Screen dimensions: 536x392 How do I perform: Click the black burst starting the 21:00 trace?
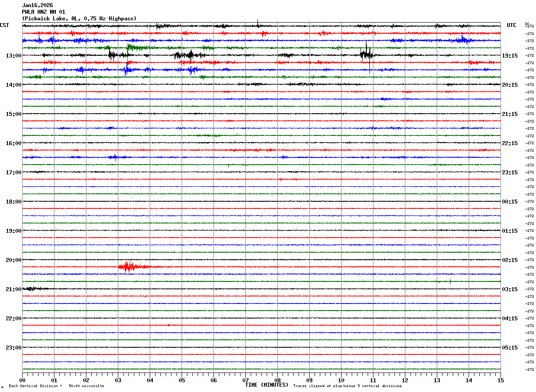pos(32,288)
